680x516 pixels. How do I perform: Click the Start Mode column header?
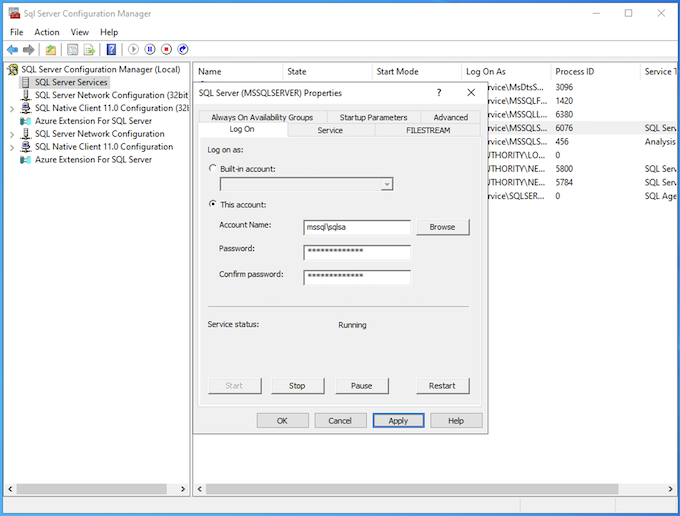(417, 72)
